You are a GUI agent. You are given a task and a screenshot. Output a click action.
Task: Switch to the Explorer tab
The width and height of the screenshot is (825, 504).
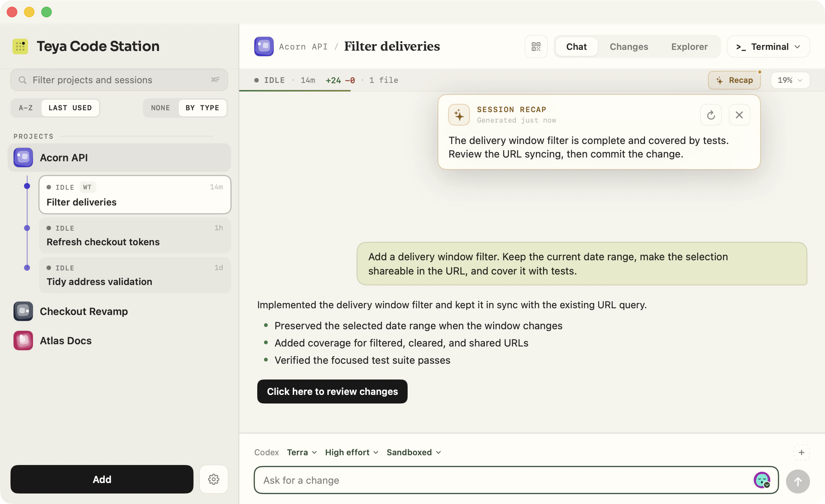pos(689,46)
